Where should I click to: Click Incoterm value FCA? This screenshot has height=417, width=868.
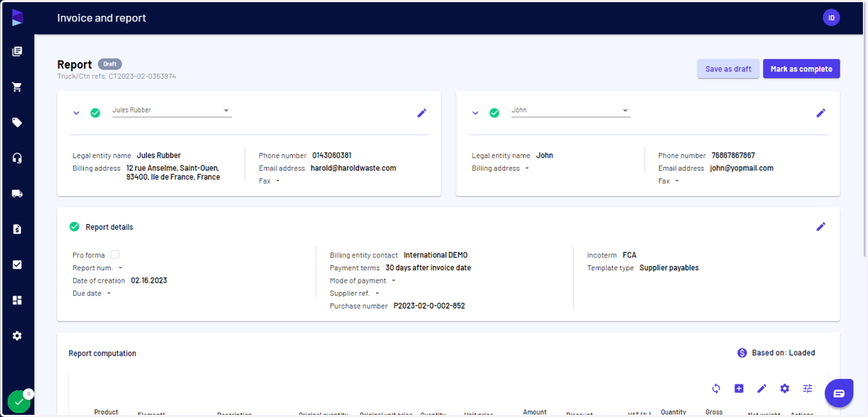[x=629, y=255]
